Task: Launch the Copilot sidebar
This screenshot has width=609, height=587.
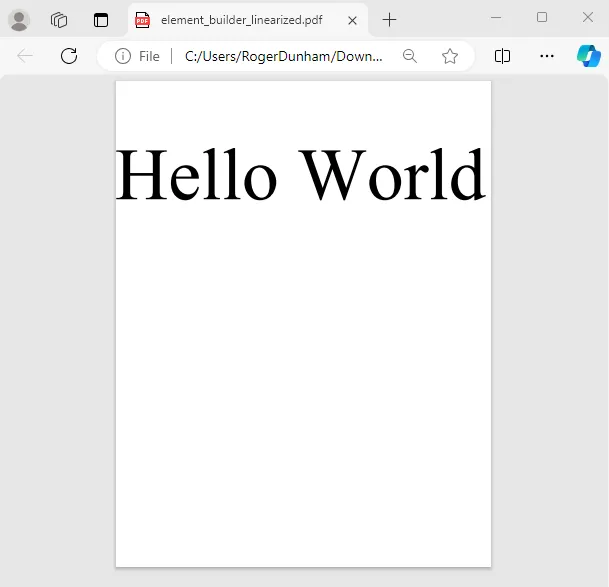Action: [x=588, y=56]
